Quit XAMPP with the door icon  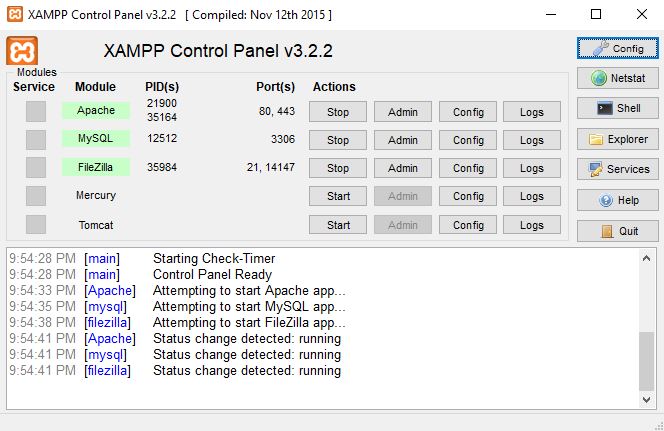(617, 231)
